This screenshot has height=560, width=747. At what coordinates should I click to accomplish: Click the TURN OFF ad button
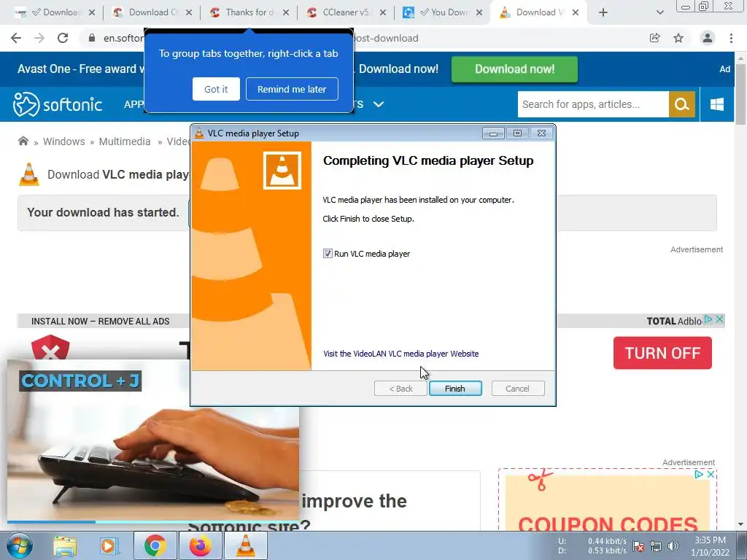click(x=662, y=353)
